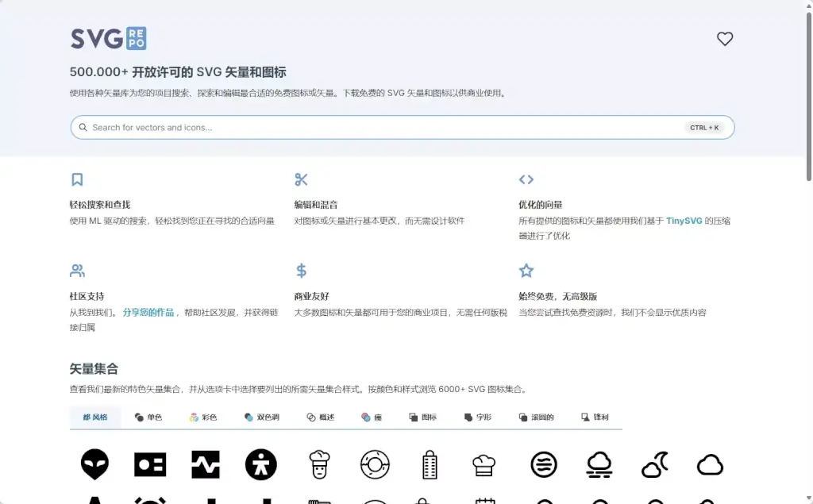Follow the 分享您的作品 link
This screenshot has width=813, height=504.
[x=148, y=313]
